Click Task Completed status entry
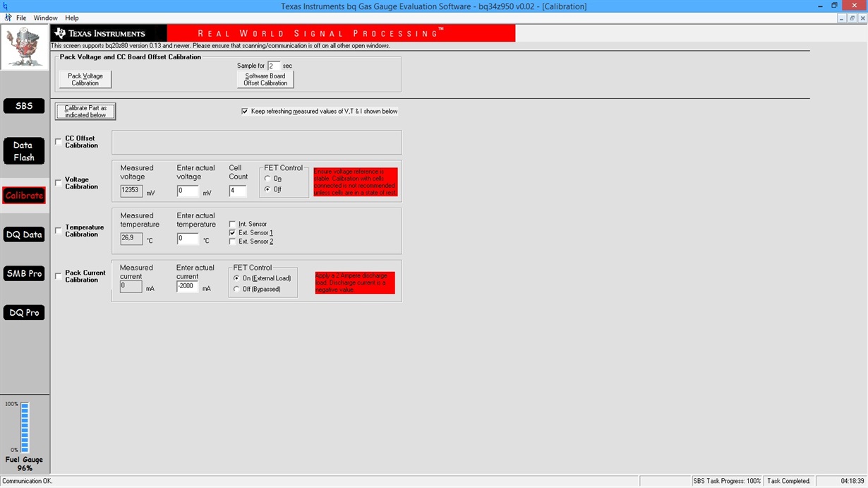The image size is (868, 488). point(789,481)
